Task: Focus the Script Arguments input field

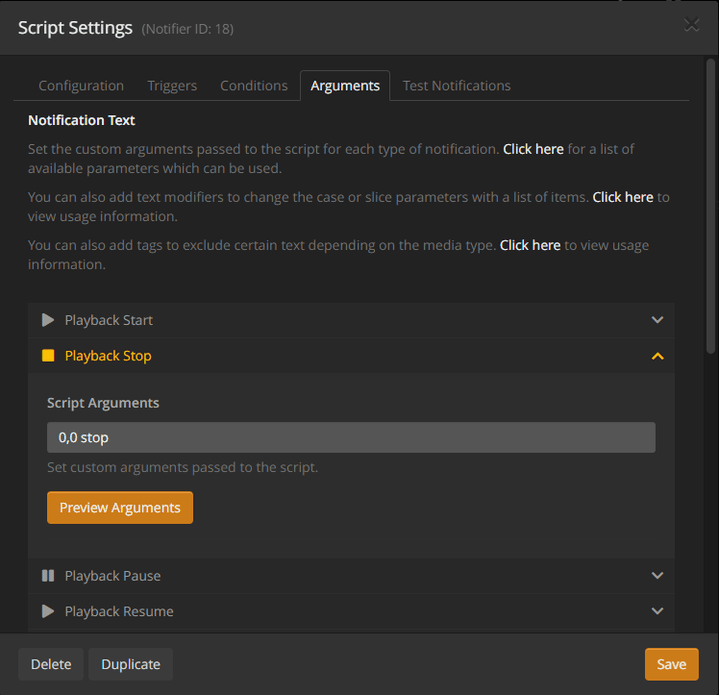Action: (x=351, y=438)
